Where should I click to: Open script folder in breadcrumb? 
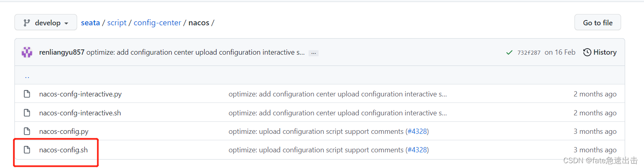coord(117,23)
